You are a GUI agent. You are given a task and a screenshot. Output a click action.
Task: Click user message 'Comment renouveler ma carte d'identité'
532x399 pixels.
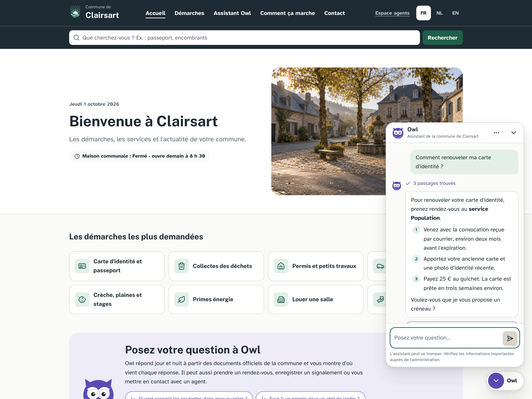tap(464, 162)
